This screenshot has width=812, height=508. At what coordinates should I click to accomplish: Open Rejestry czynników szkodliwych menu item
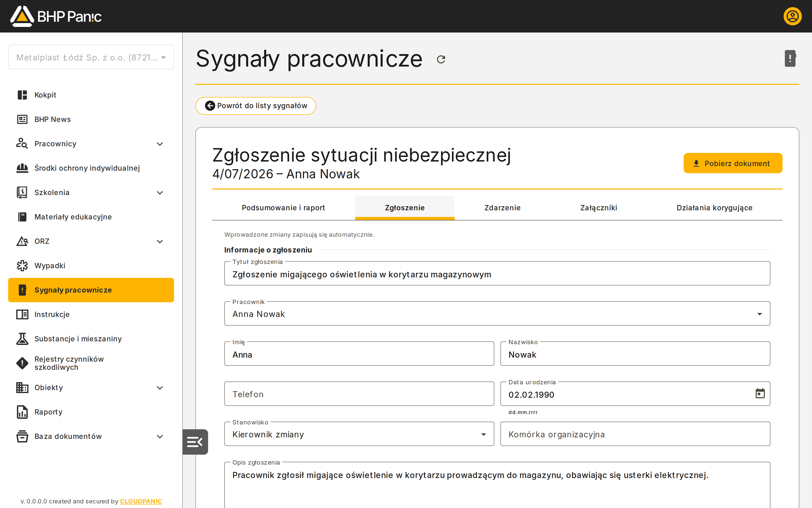[91, 363]
